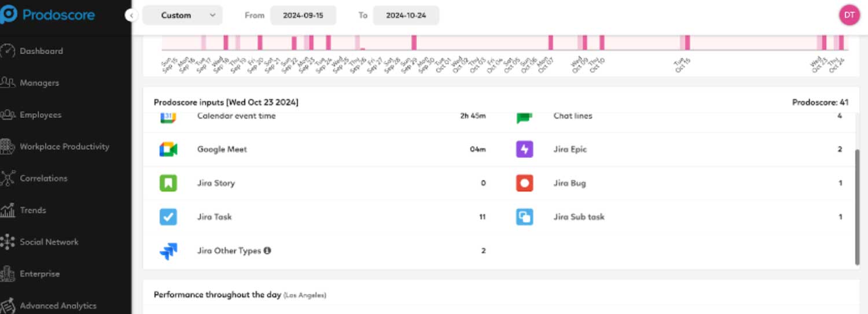The image size is (868, 314).
Task: Click the Jira Sub task label
Action: tap(579, 217)
